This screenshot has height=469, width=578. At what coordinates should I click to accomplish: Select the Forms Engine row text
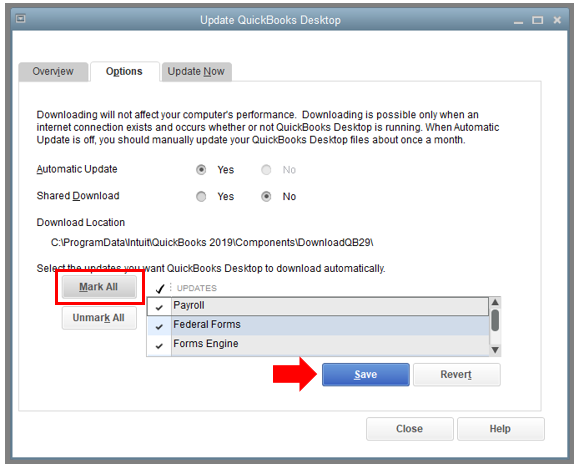click(x=206, y=344)
